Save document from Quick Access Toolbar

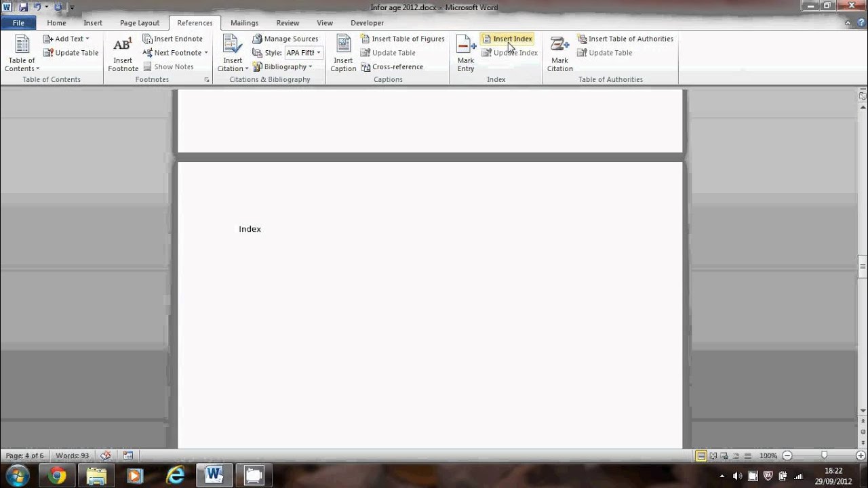click(23, 7)
